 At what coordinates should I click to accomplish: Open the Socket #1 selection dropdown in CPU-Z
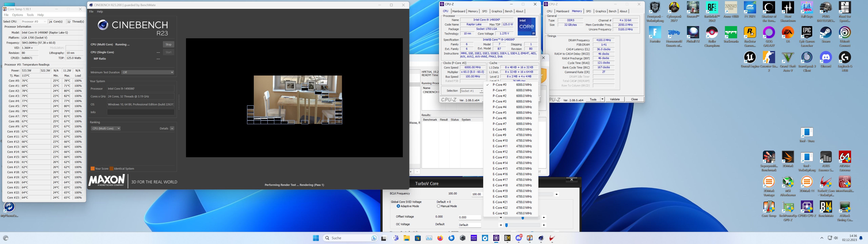[472, 91]
